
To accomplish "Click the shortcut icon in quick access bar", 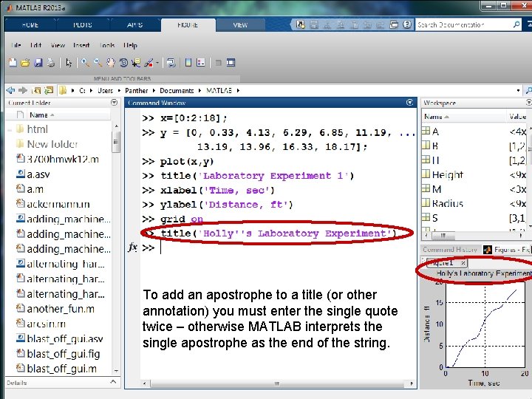I will (300, 24).
